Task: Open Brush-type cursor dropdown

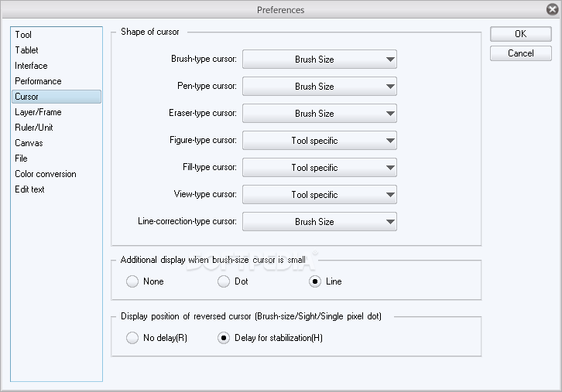Action: pos(320,59)
